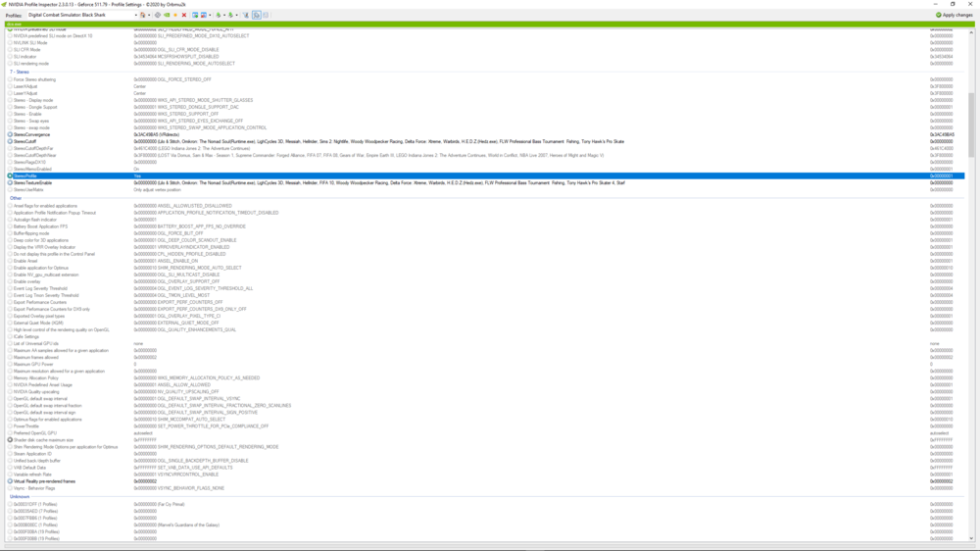Remove application from profile icon
Image resolution: width=980 pixels, height=551 pixels.
click(204, 15)
